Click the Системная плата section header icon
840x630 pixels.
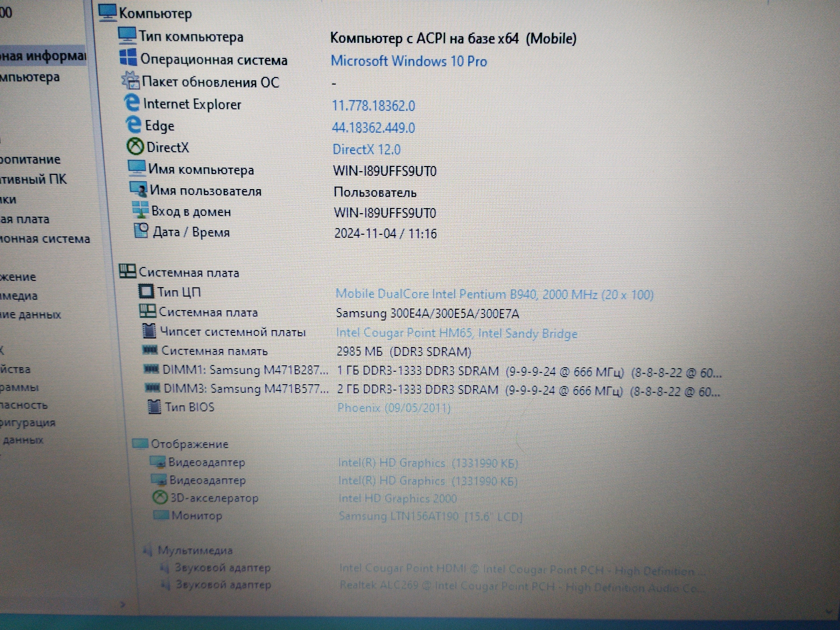click(127, 271)
